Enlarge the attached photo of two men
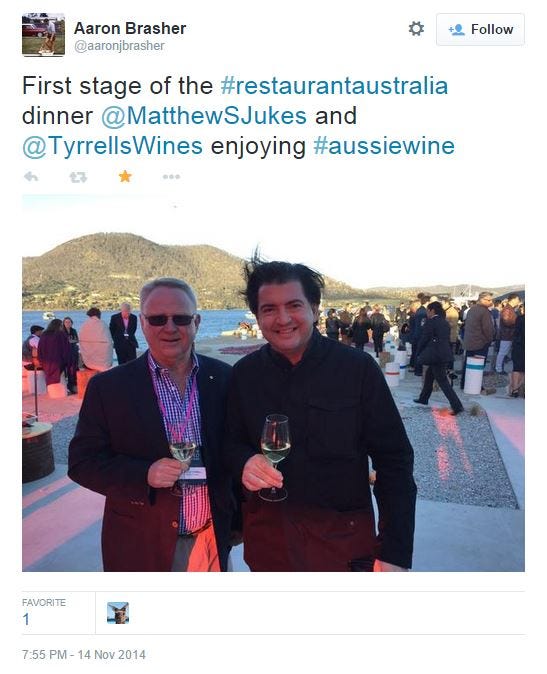This screenshot has width=547, height=674. coord(273,383)
